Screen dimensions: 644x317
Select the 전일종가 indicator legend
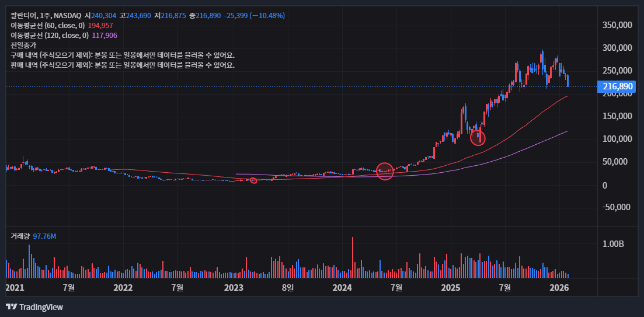point(23,45)
